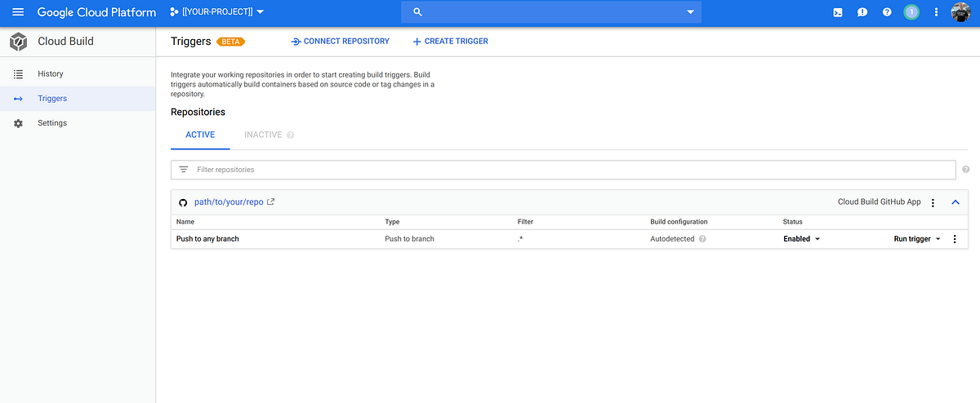This screenshot has height=403, width=980.
Task: Collapse the repository panel chevron
Action: 955,202
